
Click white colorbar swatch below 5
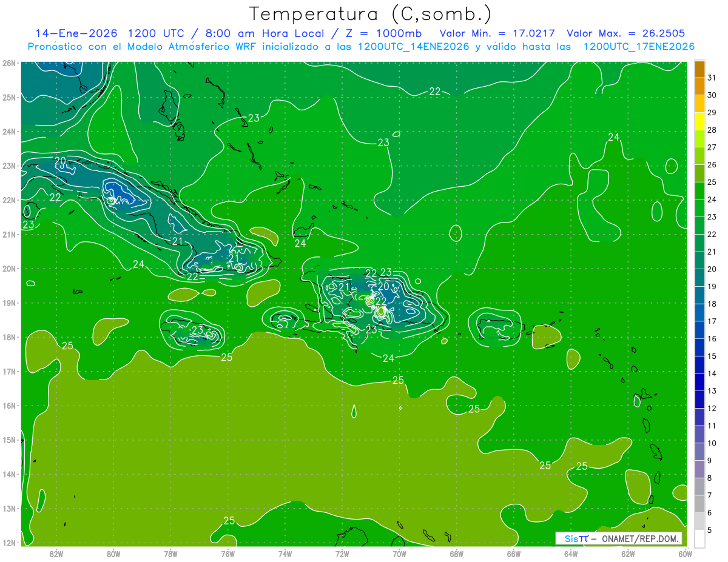(699, 538)
